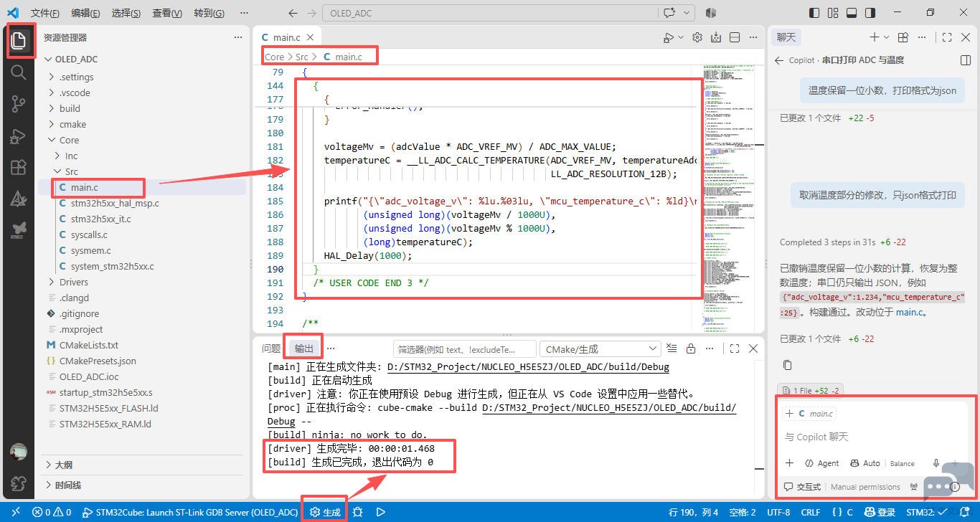Maximize the chat panel
980x522 pixels.
(947, 37)
